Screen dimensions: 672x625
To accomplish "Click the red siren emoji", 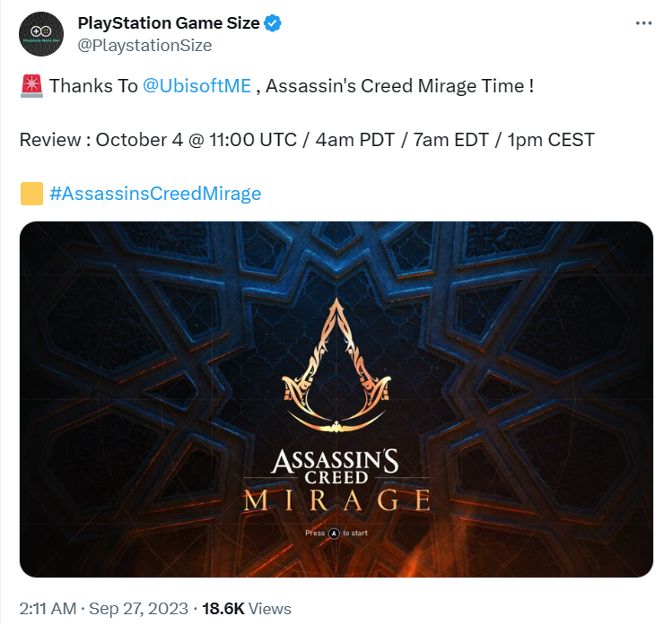I will (31, 86).
